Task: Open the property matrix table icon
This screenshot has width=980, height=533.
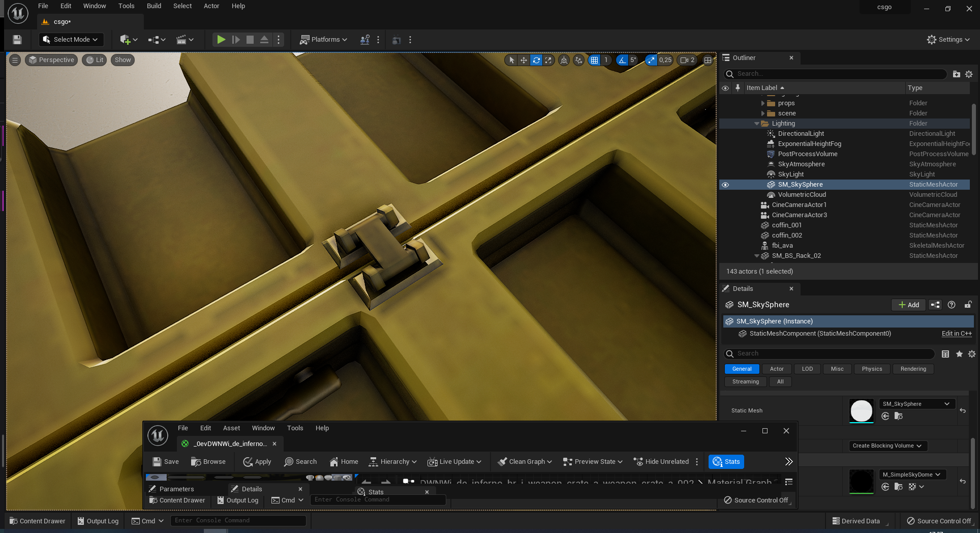Action: 945,354
